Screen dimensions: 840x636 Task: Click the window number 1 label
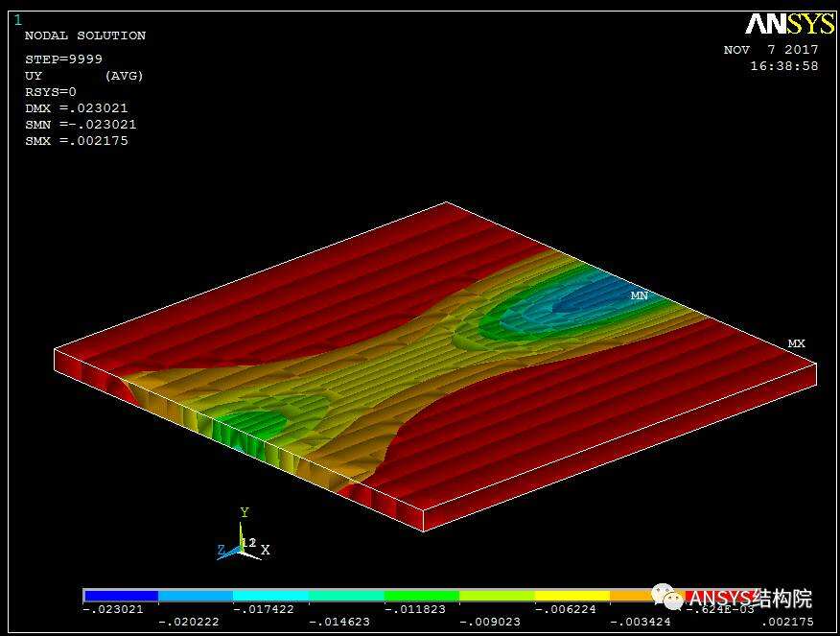tap(18, 20)
